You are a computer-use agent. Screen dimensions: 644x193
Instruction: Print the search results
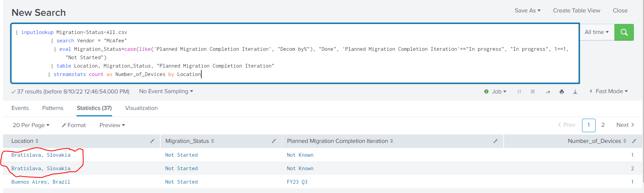point(562,91)
